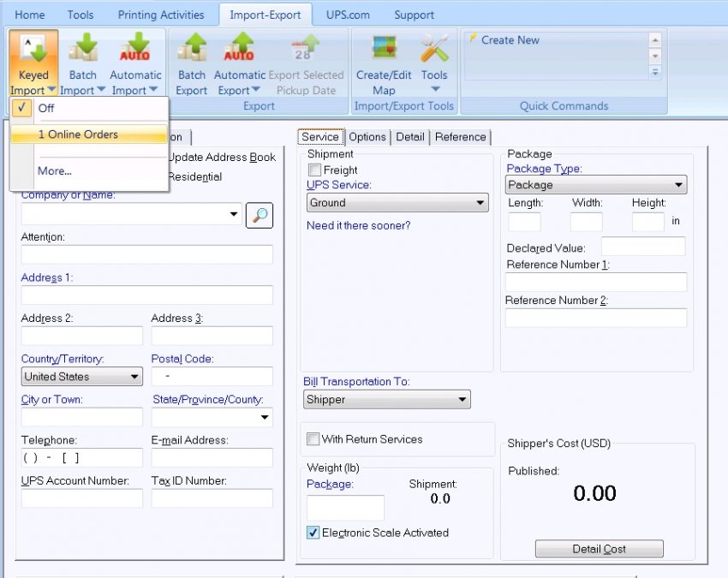Disable Electronic Scale Activated
The height and width of the screenshot is (578, 728).
pos(313,533)
